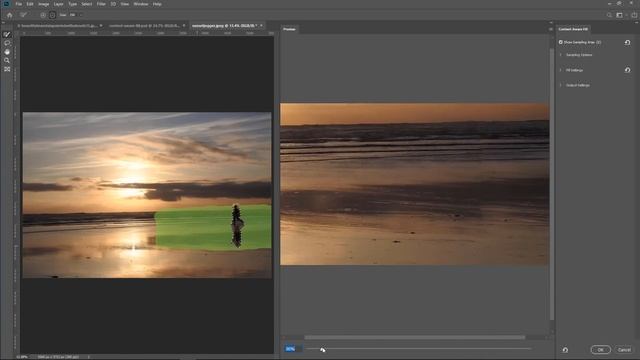
Task: Reset Fill Settings with its reset arrow
Action: coord(627,70)
